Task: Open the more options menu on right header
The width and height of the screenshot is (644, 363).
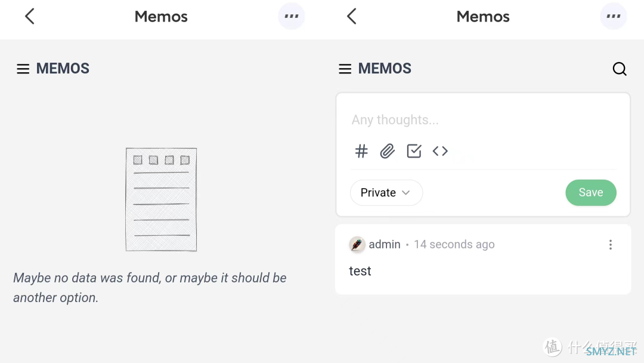Action: [614, 17]
